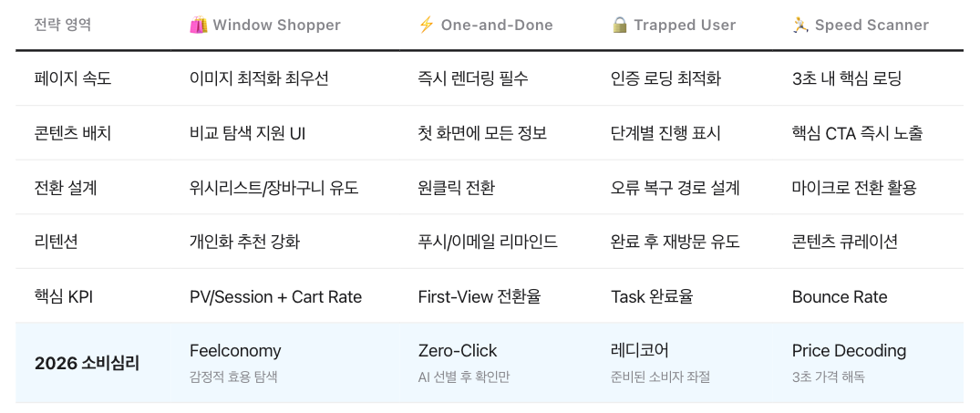Click the Trapped User column header text
Image resolution: width=980 pixels, height=413 pixels.
tap(685, 25)
